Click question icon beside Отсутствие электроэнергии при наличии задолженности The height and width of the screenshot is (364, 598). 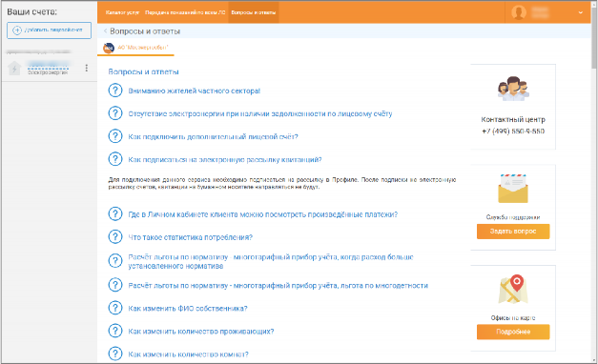click(115, 113)
